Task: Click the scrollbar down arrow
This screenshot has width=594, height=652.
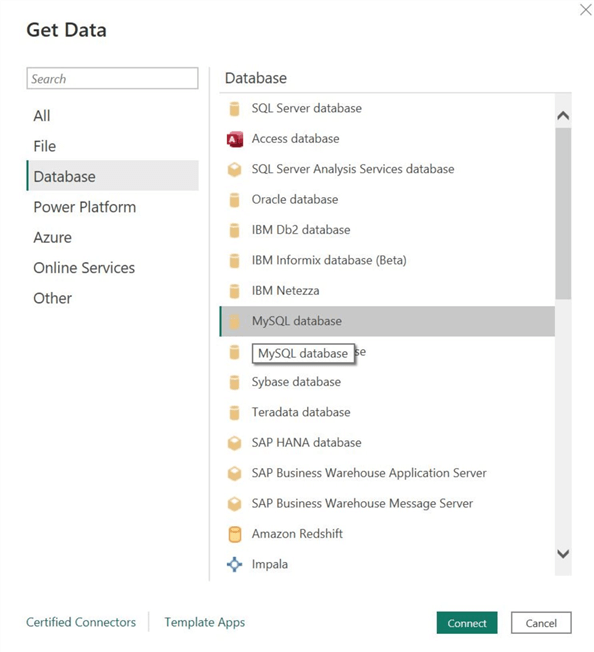Action: (563, 553)
